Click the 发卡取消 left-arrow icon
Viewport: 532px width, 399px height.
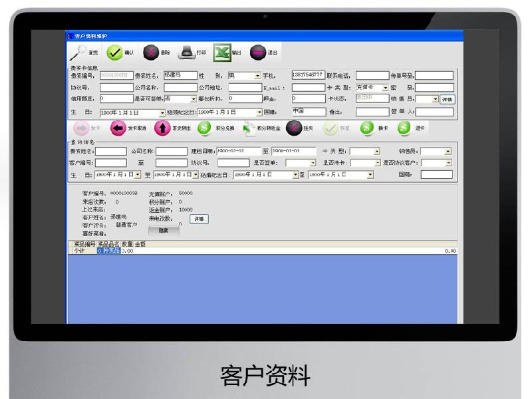pos(118,128)
